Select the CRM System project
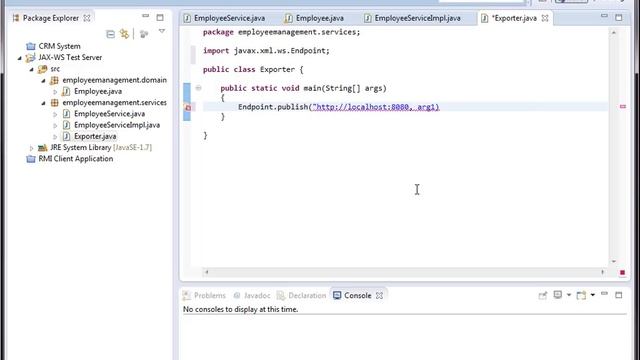 (59, 46)
